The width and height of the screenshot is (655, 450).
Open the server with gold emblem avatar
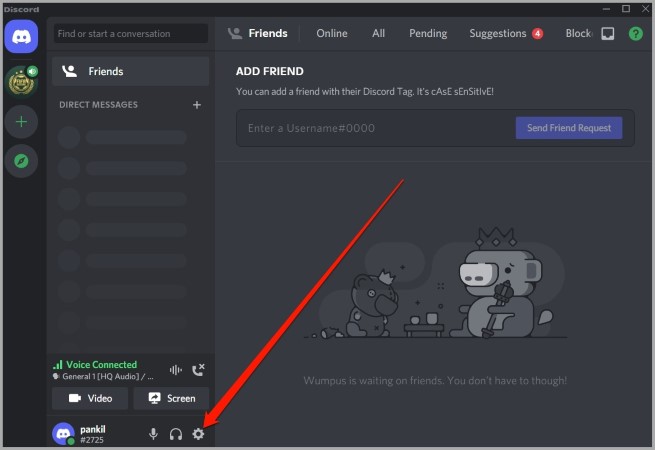coord(21,81)
